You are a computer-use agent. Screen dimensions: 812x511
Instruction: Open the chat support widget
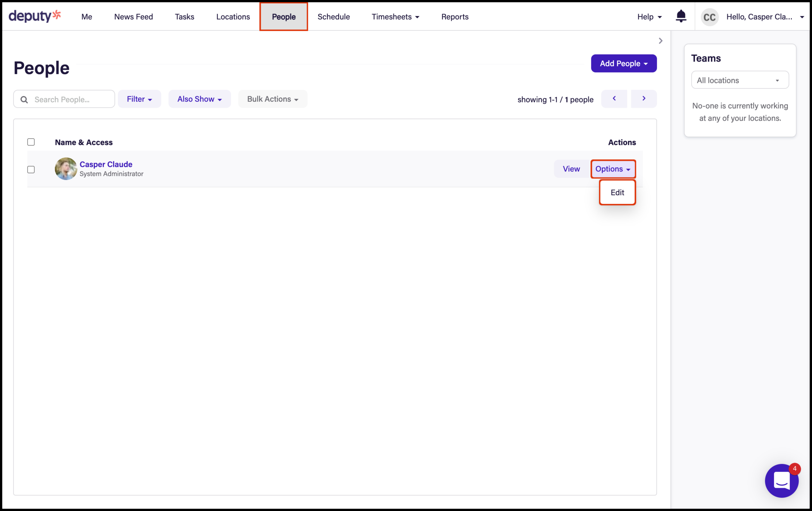click(x=781, y=480)
